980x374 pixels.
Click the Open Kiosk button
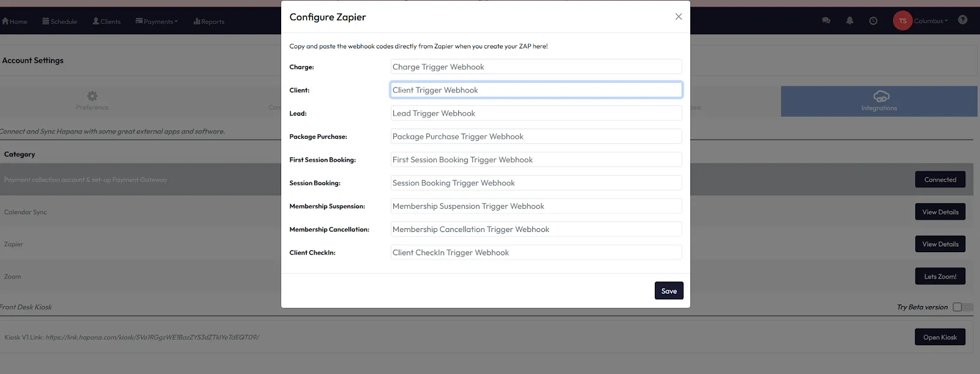pos(940,337)
